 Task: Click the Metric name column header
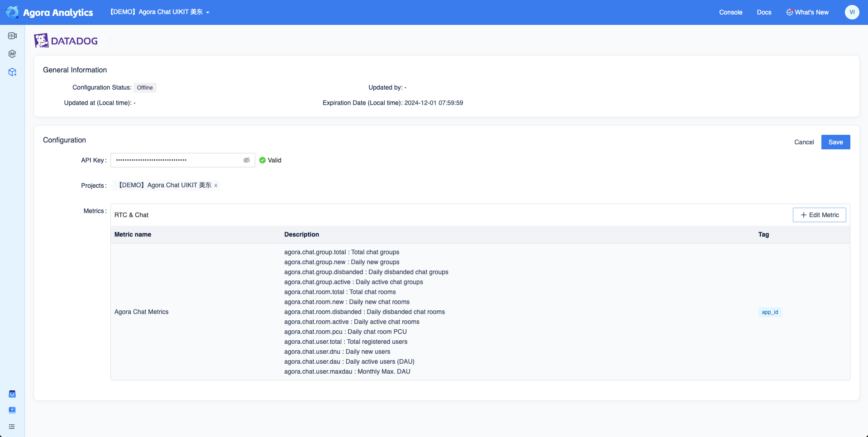[133, 234]
